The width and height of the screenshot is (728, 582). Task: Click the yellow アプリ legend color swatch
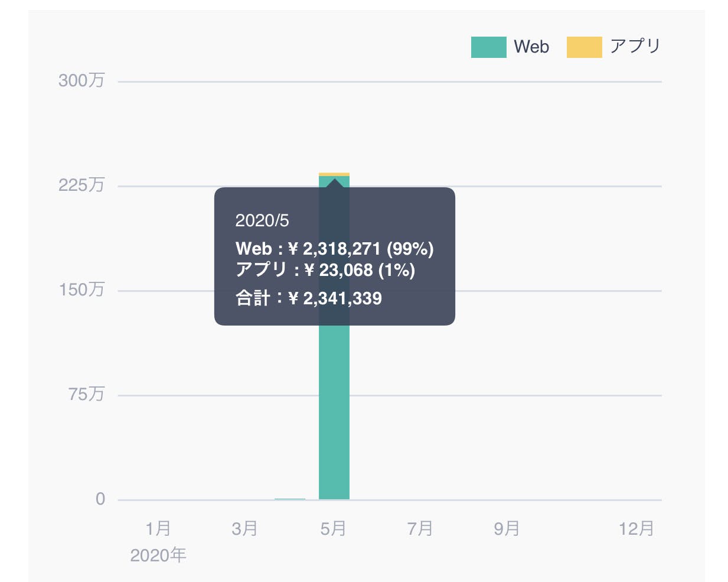[x=584, y=47]
